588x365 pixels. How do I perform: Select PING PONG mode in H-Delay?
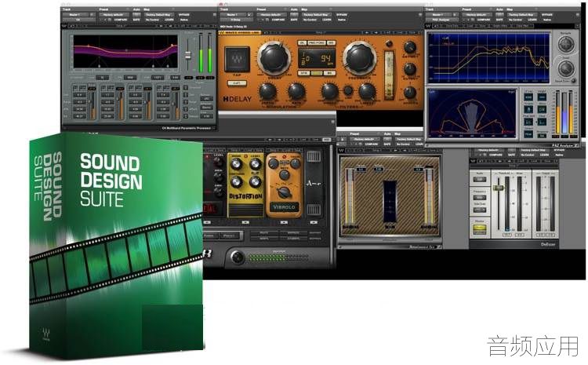(317, 43)
